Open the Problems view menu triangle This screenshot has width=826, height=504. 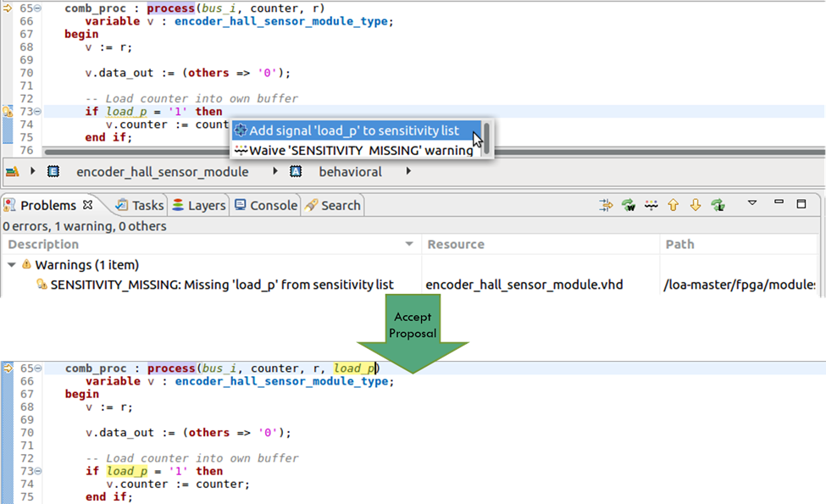click(x=752, y=202)
